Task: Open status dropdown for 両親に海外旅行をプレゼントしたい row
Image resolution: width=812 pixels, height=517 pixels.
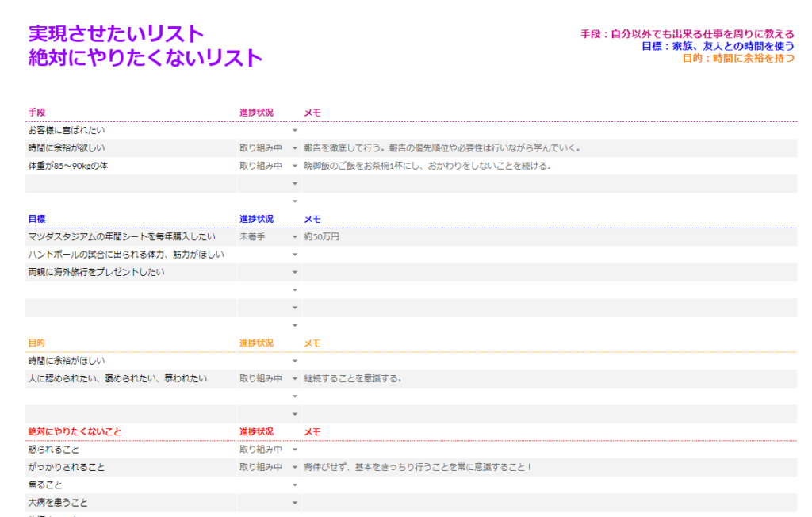Action: pyautogui.click(x=295, y=272)
